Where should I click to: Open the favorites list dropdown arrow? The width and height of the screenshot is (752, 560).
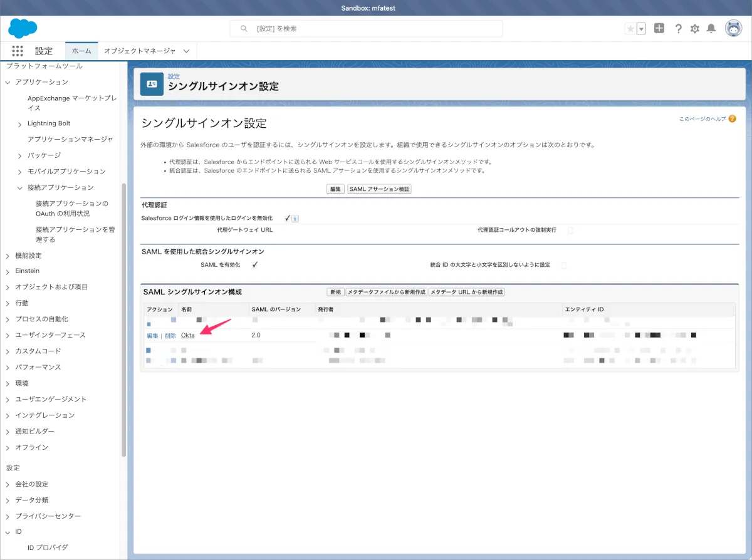[x=642, y=29]
